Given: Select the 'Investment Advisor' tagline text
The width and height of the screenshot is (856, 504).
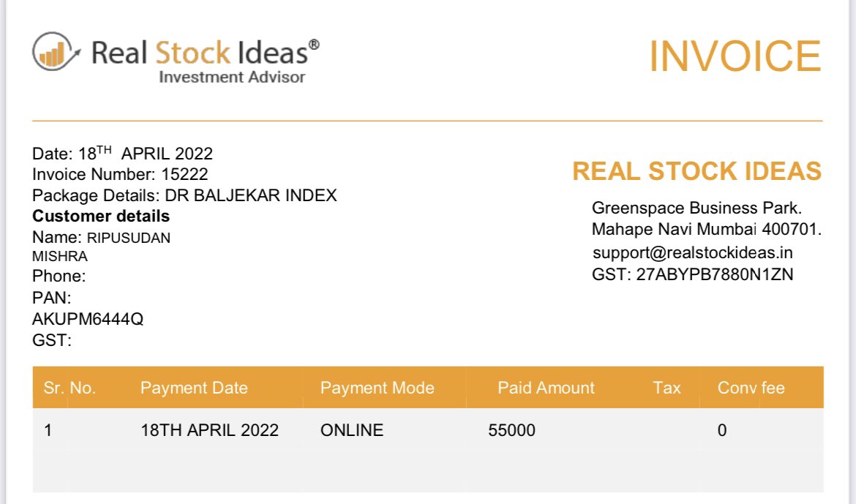Looking at the screenshot, I should tap(232, 77).
